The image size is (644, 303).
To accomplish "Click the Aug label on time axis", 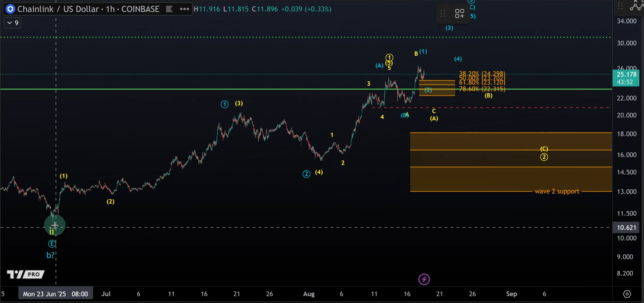I will (x=309, y=294).
